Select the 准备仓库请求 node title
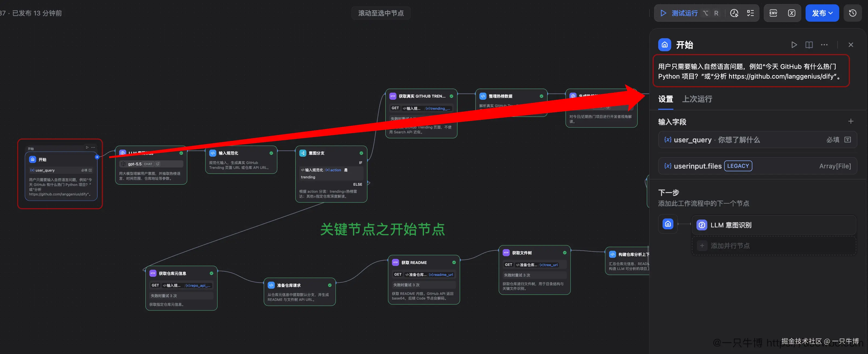 pyautogui.click(x=289, y=285)
